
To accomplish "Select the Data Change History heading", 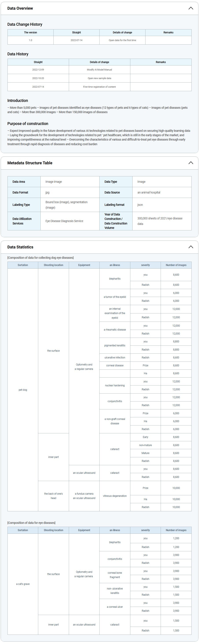I will point(25,24).
